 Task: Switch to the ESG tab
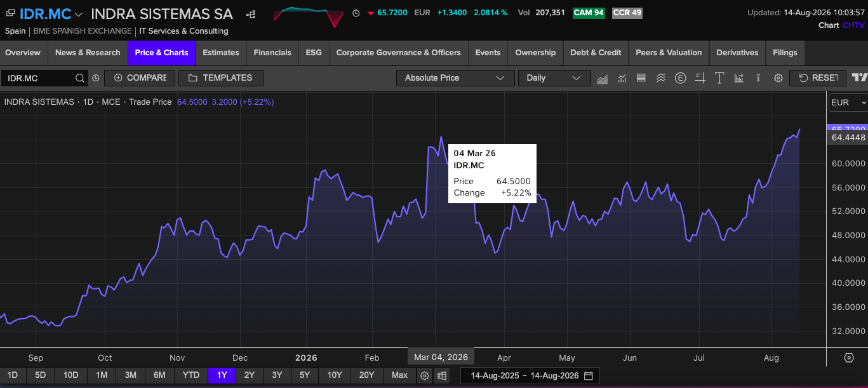point(314,53)
